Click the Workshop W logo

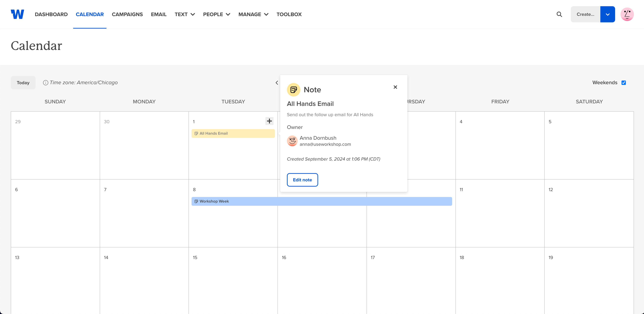(x=17, y=14)
